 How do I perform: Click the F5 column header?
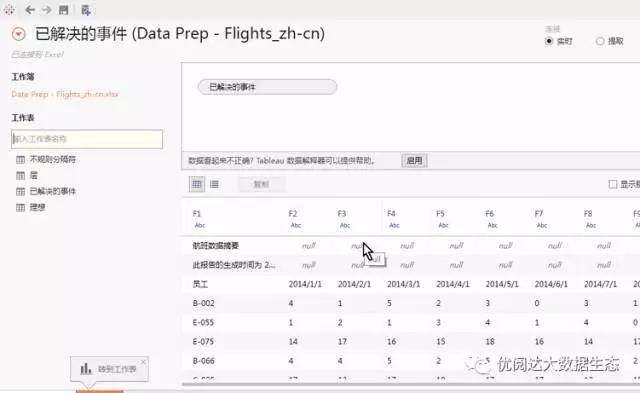(440, 214)
